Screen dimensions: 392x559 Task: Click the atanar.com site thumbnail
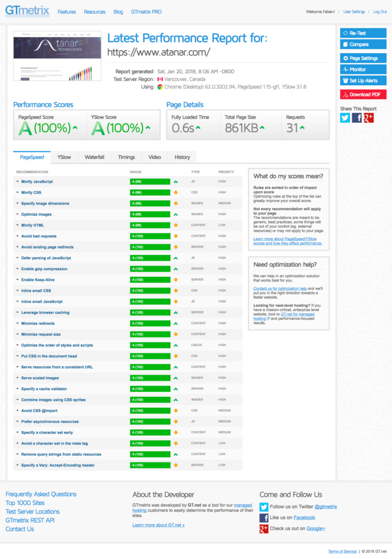pos(57,56)
